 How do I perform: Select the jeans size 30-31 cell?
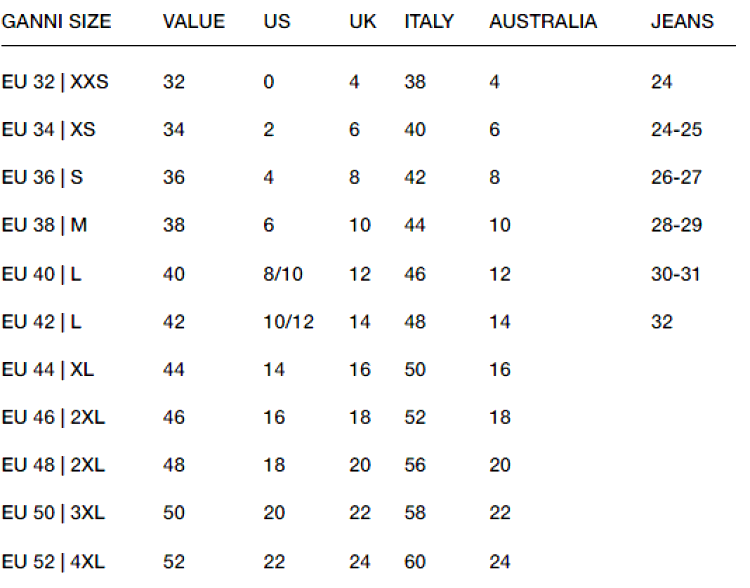[x=676, y=274]
